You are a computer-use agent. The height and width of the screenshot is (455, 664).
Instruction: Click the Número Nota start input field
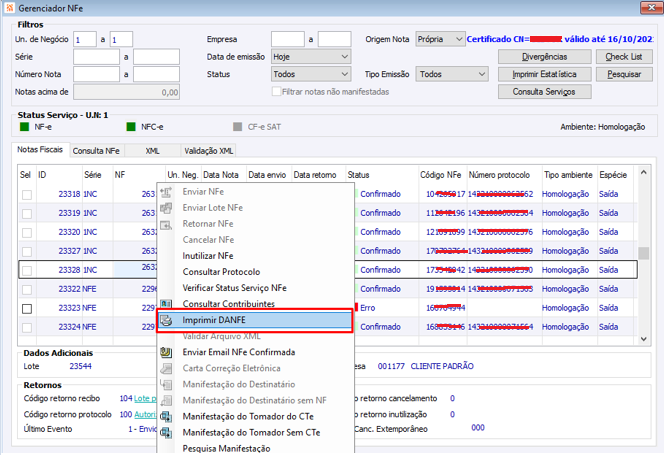click(x=97, y=74)
